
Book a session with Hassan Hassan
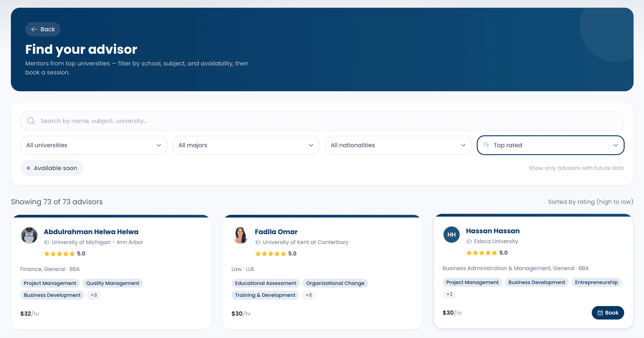(608, 313)
